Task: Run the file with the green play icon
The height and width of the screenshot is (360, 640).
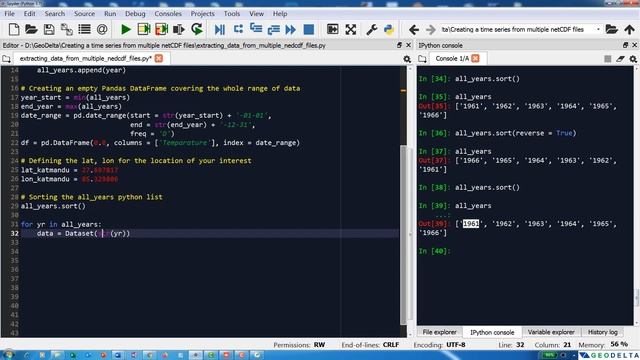Action: 126,29
